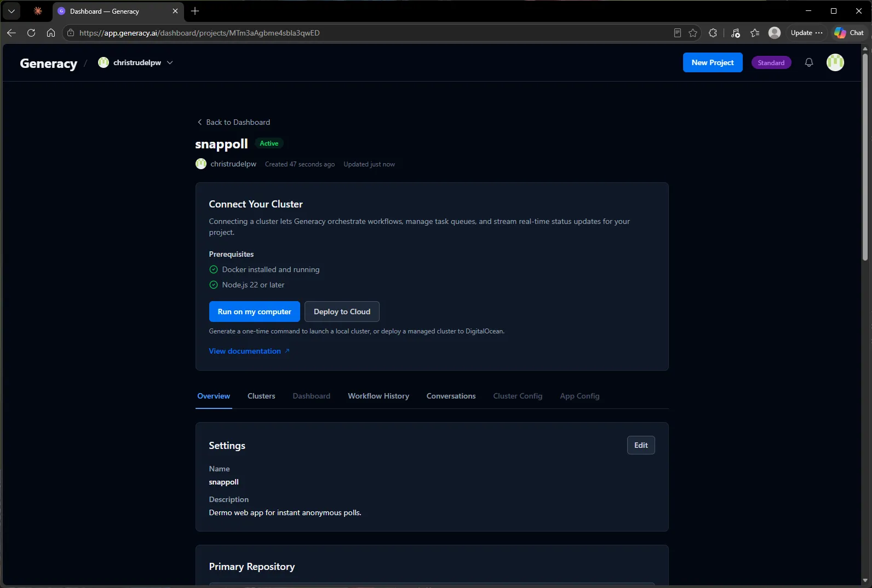Click New Project button

pyautogui.click(x=713, y=62)
